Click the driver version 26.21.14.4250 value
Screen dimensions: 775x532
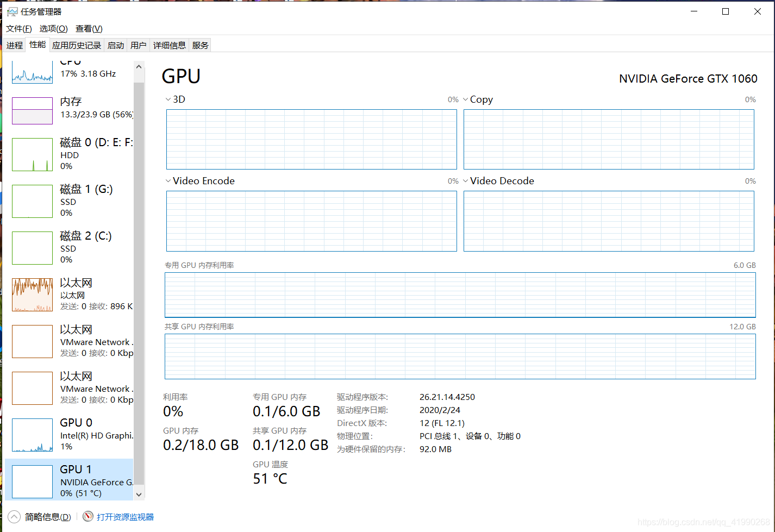[447, 397]
